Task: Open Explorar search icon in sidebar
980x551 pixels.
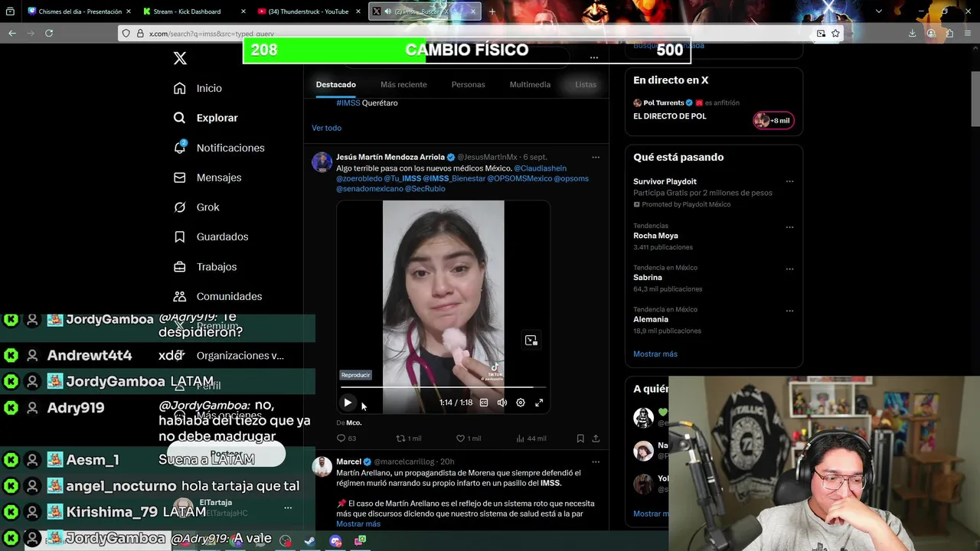Action: click(x=180, y=118)
